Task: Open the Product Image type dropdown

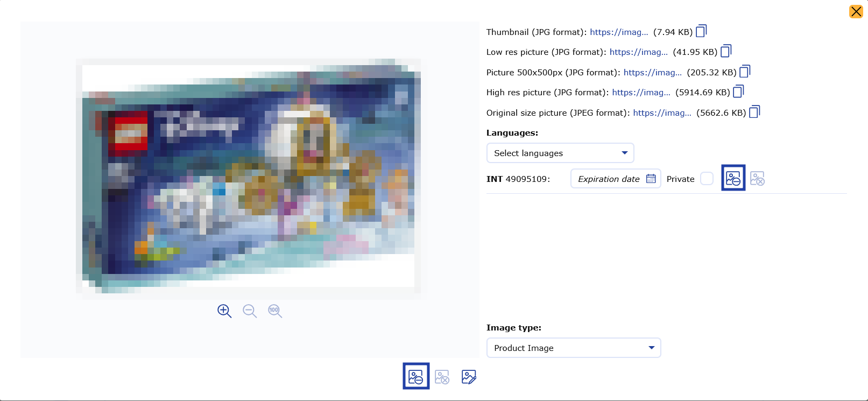Action: click(x=574, y=348)
